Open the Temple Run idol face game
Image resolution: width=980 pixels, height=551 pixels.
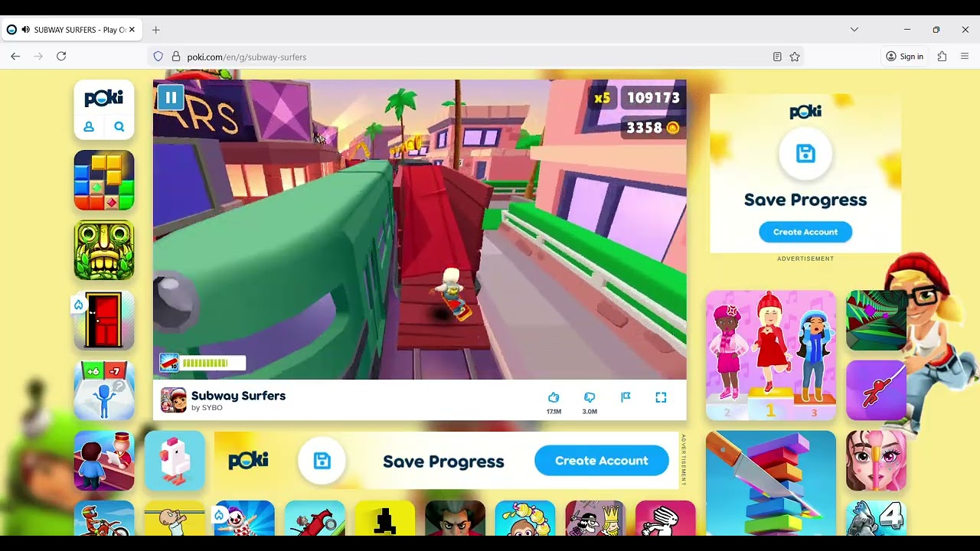pyautogui.click(x=104, y=250)
